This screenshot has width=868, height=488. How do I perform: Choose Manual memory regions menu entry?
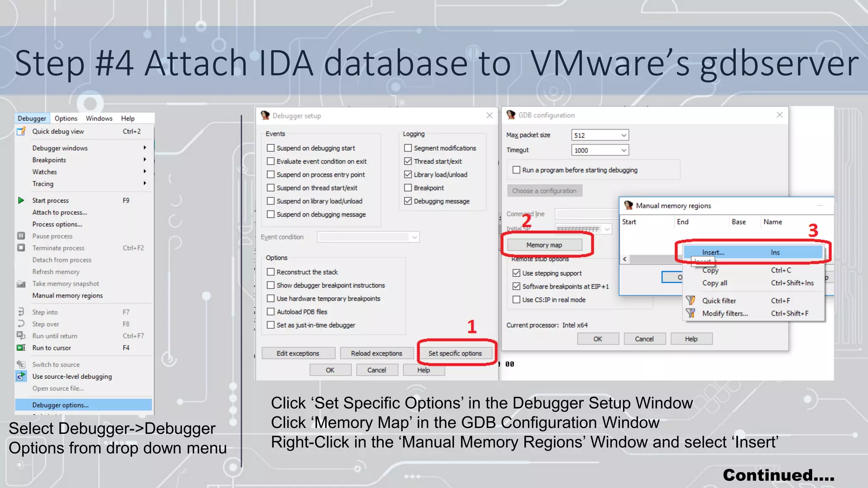point(83,295)
